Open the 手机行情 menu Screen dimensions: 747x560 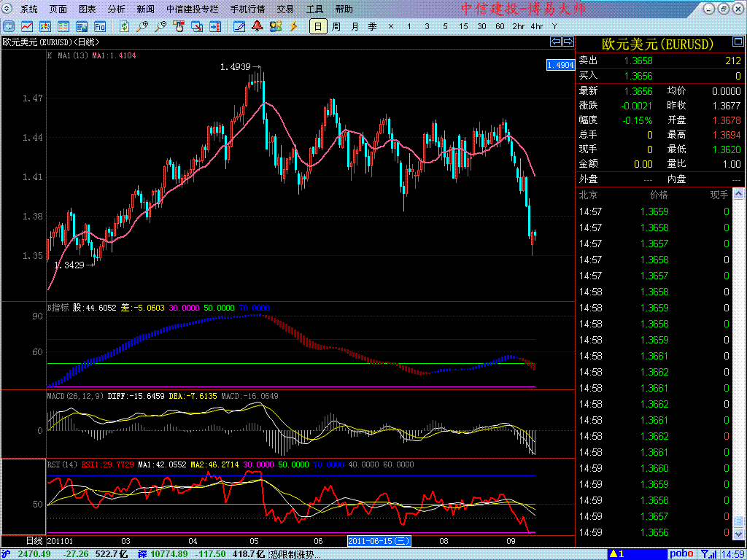(x=247, y=9)
